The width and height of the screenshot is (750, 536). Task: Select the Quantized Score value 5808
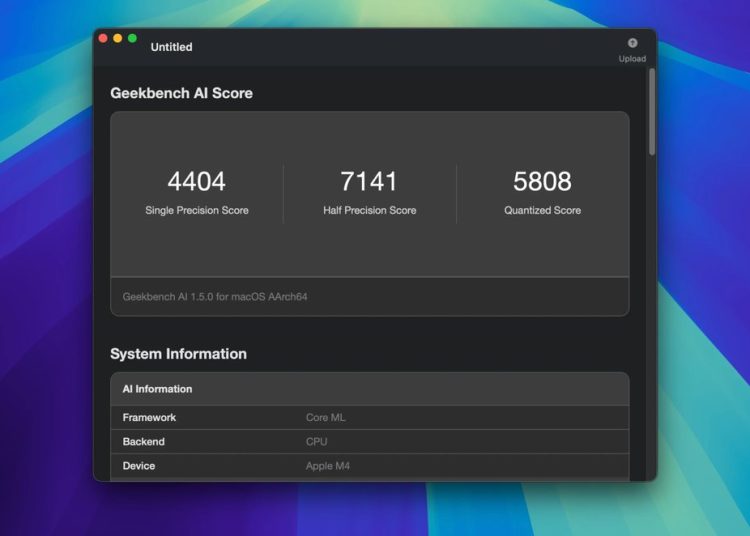click(542, 181)
